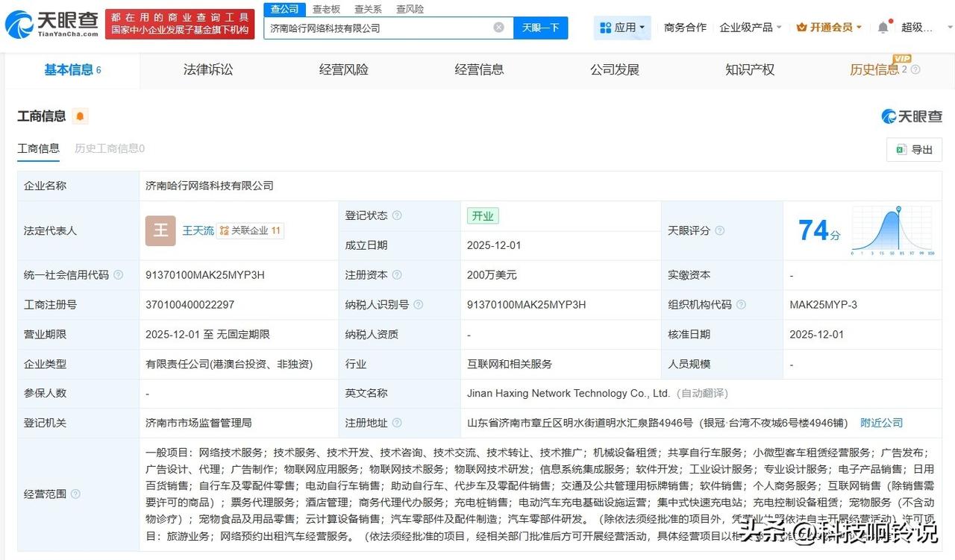Export data with the 导出 button
Screen dimensions: 955x560
[x=914, y=150]
